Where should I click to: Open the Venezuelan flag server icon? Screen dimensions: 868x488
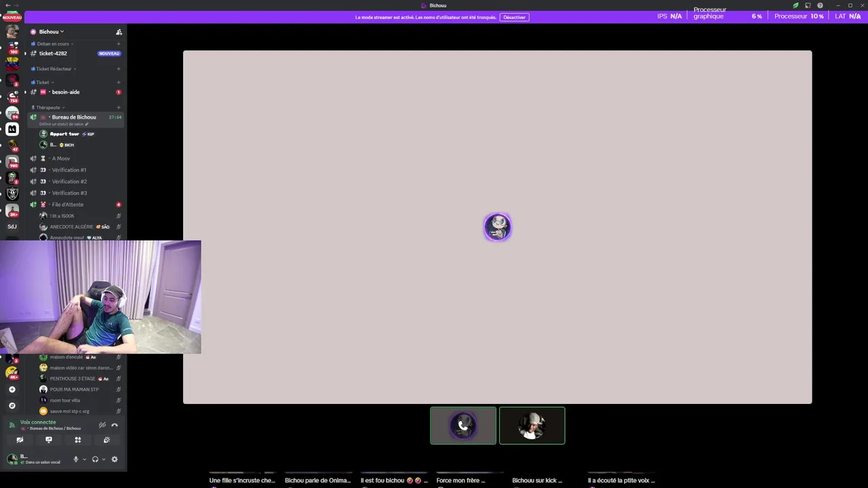coord(12,64)
